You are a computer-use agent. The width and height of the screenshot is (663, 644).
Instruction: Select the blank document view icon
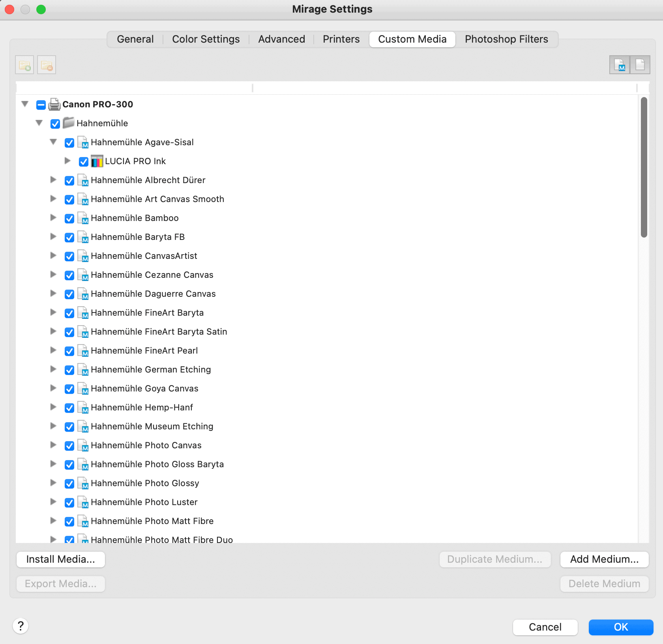click(640, 65)
